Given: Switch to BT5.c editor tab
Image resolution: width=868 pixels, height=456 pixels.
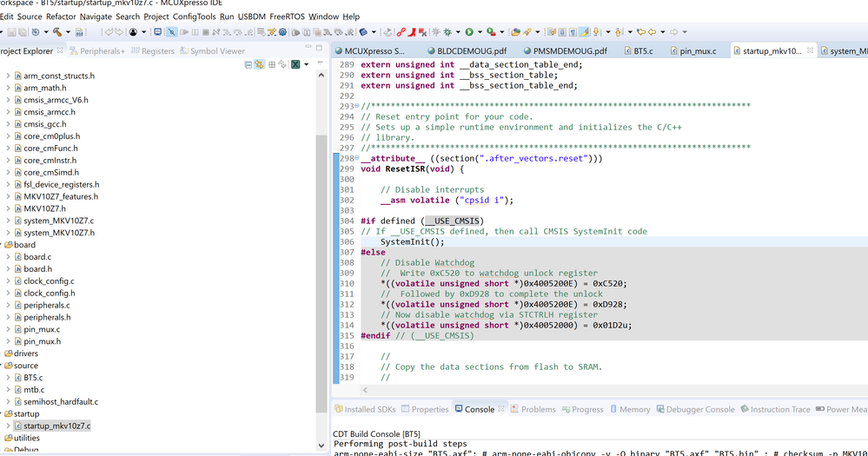Looking at the screenshot, I should [x=639, y=51].
